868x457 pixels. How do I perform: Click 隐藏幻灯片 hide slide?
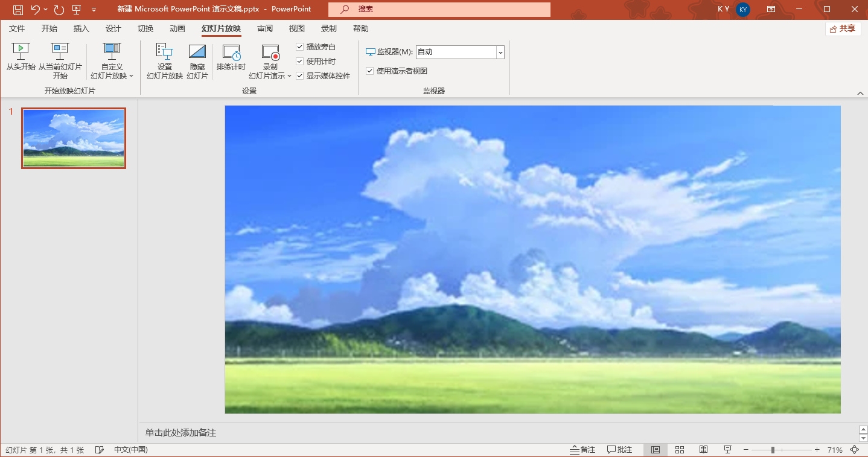coord(197,62)
